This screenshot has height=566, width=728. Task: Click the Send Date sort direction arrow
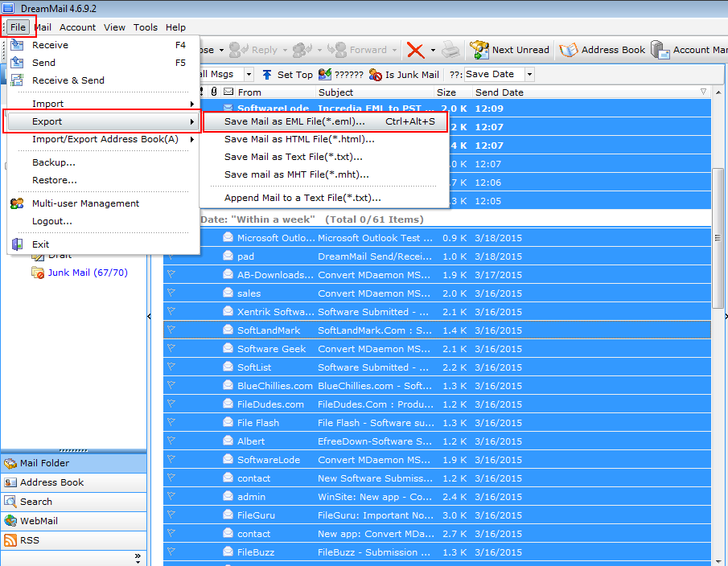pos(703,92)
